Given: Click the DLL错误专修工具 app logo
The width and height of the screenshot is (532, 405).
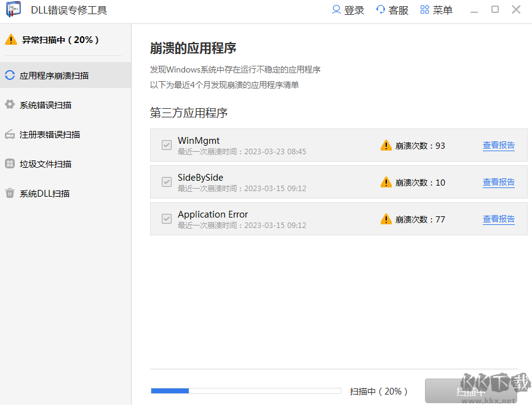Looking at the screenshot, I should (x=14, y=10).
